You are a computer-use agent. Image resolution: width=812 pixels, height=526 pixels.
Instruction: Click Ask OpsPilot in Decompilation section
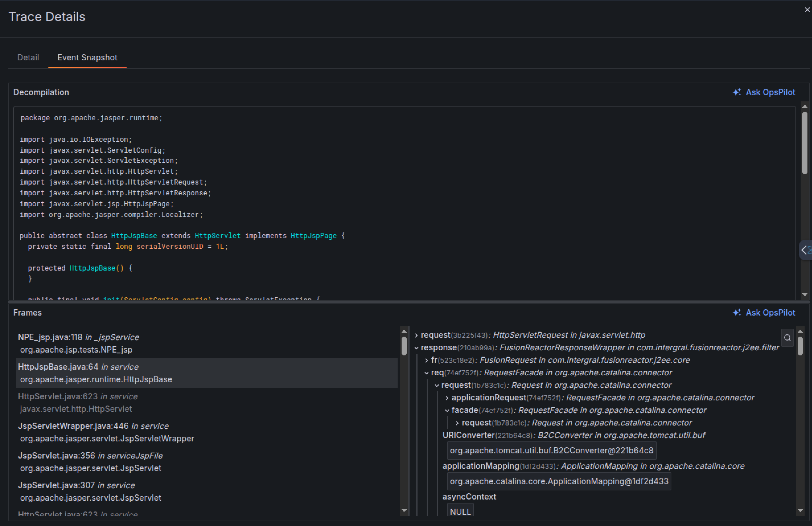click(764, 92)
